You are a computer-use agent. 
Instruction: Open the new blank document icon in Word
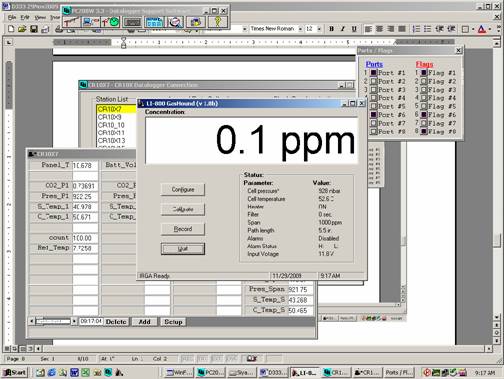[11, 29]
